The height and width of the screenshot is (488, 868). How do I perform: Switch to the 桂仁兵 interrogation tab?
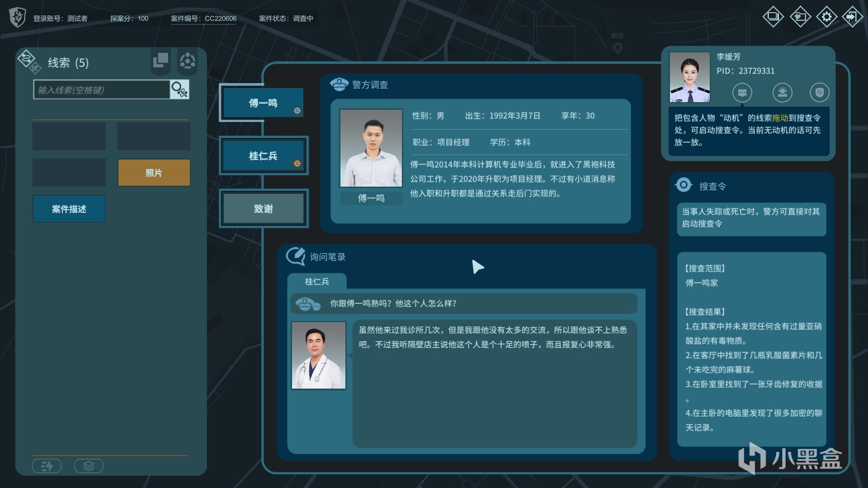(317, 282)
